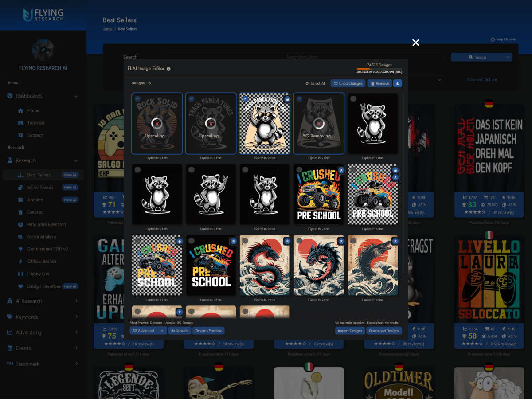
Task: Open the BG Advanced dropdown arrow
Action: (162, 331)
